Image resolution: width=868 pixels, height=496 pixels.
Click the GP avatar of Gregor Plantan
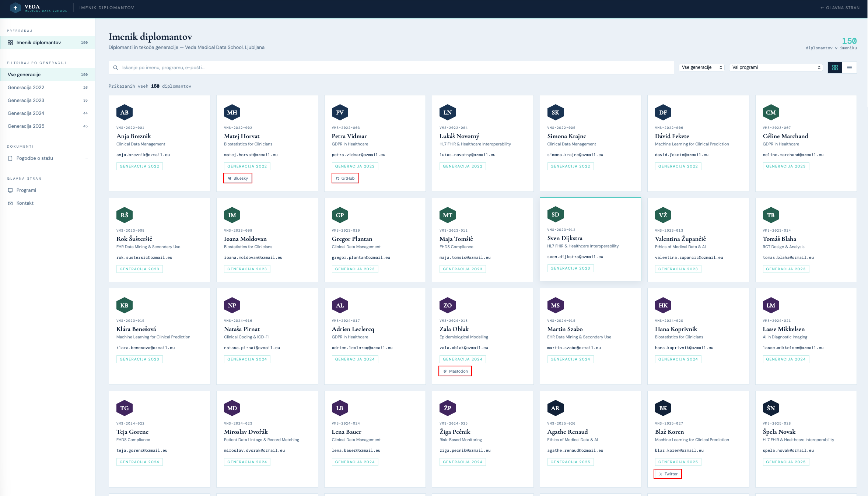tap(340, 215)
